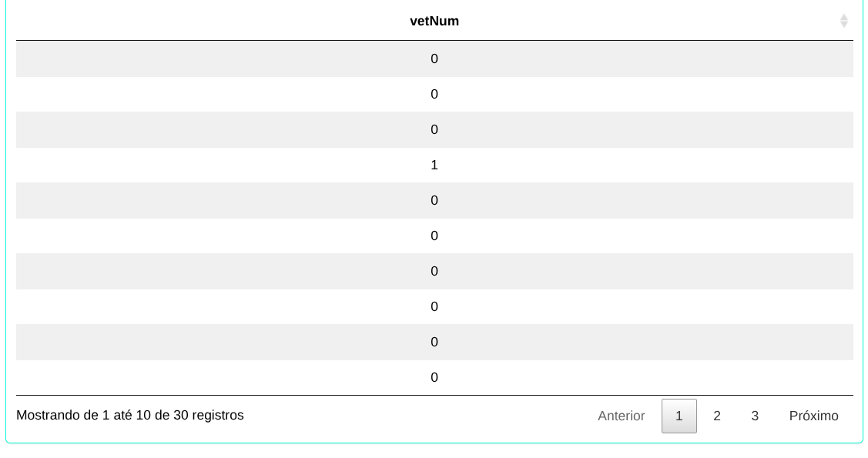Choose the sixth row in the table

pos(434,236)
